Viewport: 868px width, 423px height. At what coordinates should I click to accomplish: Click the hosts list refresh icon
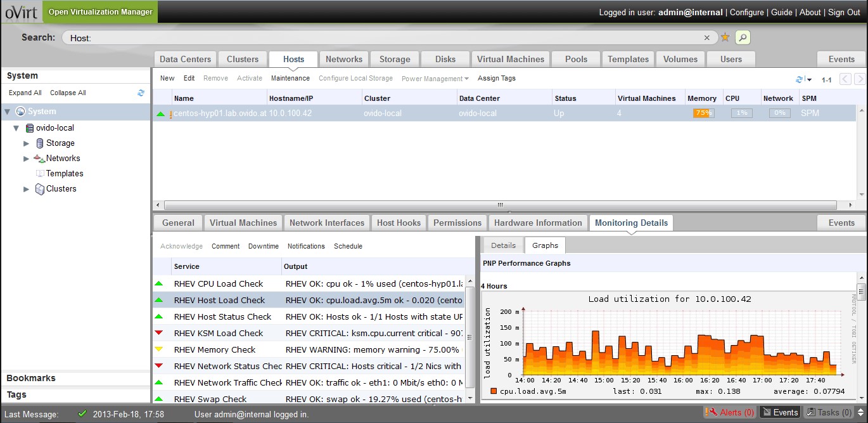pyautogui.click(x=800, y=79)
